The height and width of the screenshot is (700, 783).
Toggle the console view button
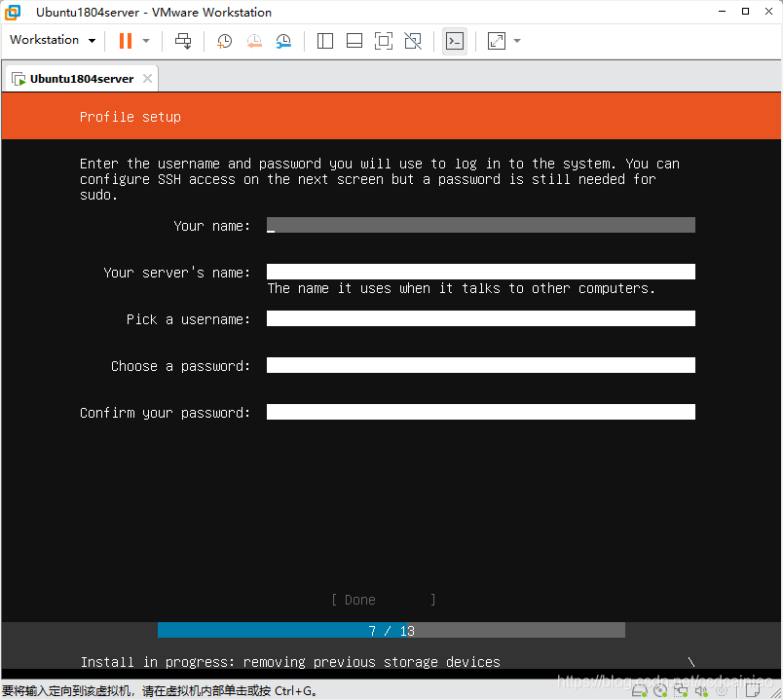coord(455,41)
